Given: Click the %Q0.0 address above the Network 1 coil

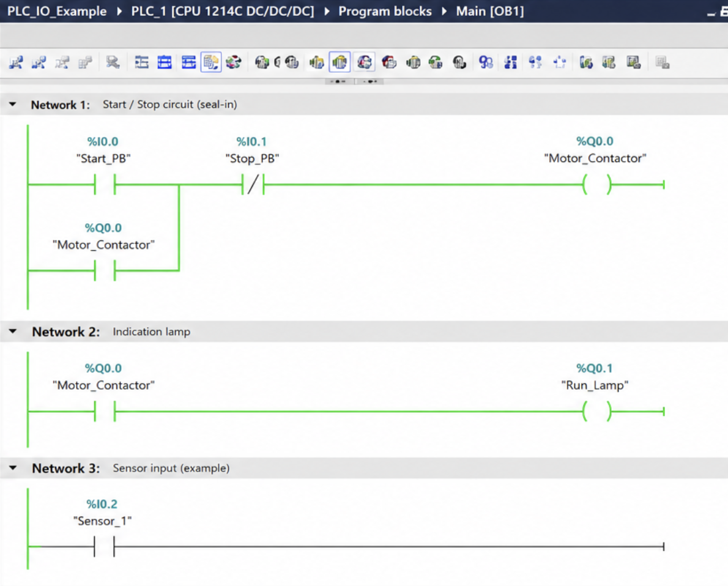Looking at the screenshot, I should tap(595, 141).
